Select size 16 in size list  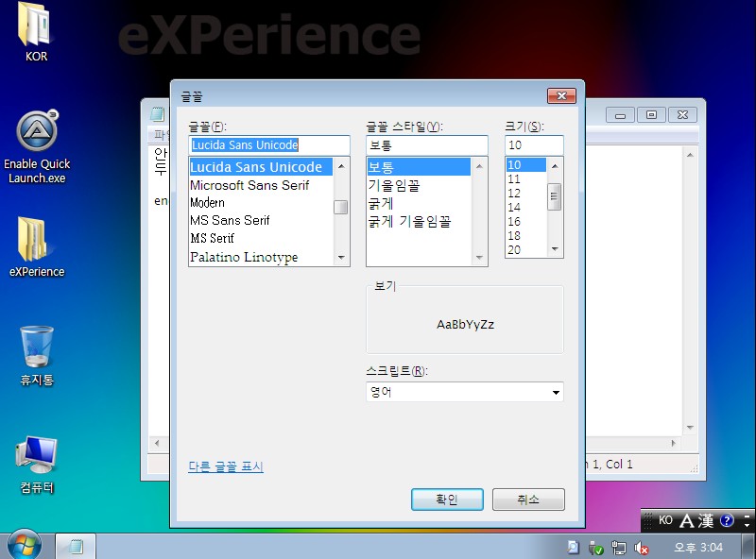coord(526,222)
